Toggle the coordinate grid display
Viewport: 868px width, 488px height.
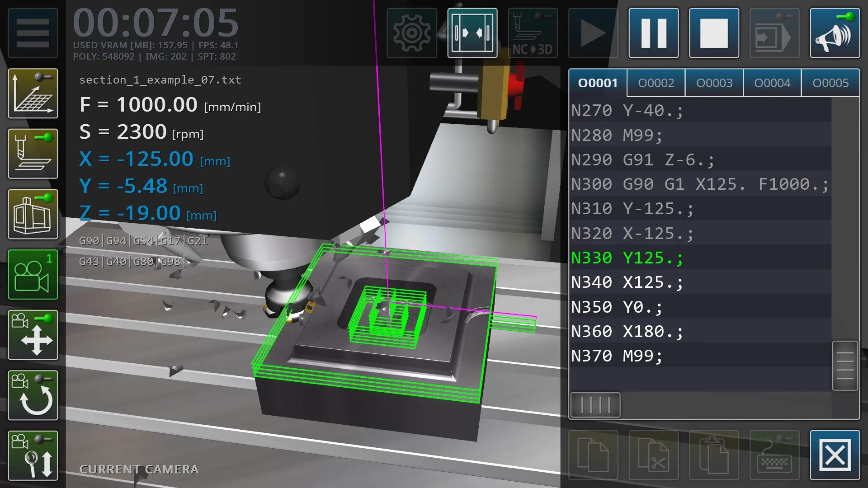(x=33, y=93)
